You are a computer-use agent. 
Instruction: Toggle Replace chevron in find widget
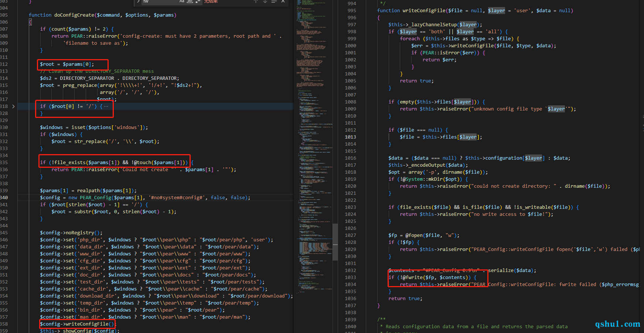click(x=138, y=1)
